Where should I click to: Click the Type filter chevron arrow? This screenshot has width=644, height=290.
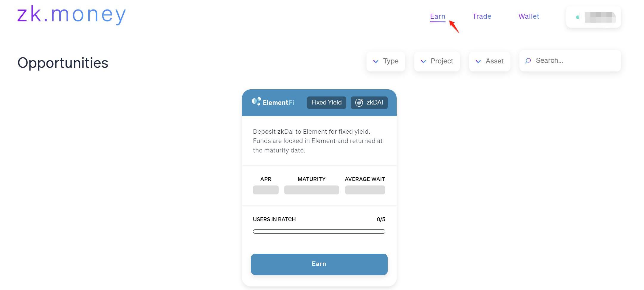pos(375,61)
